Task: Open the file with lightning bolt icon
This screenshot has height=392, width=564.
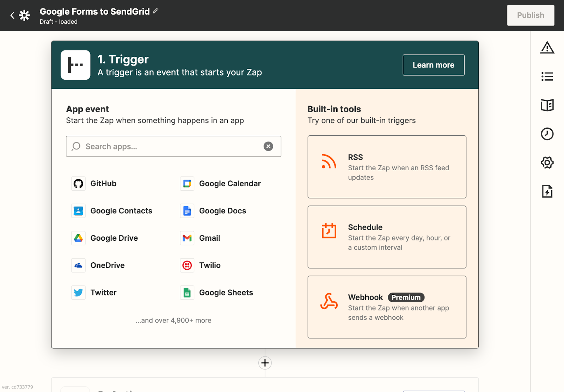Action: click(x=547, y=191)
